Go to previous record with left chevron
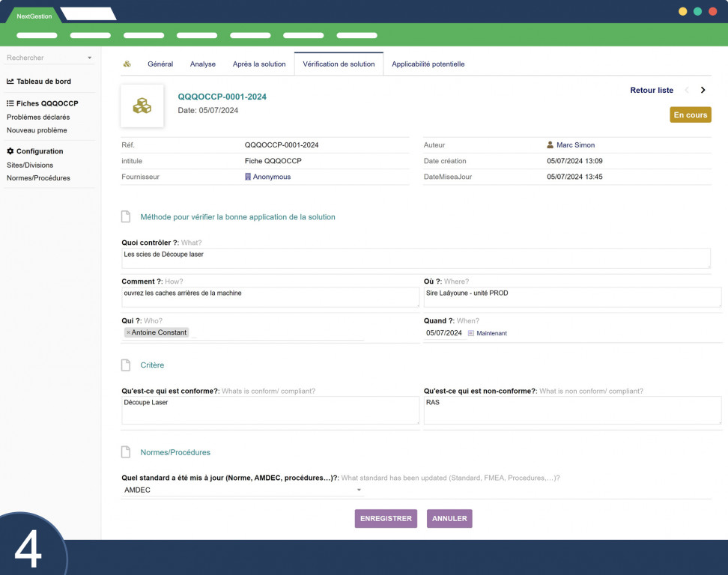 pos(687,90)
